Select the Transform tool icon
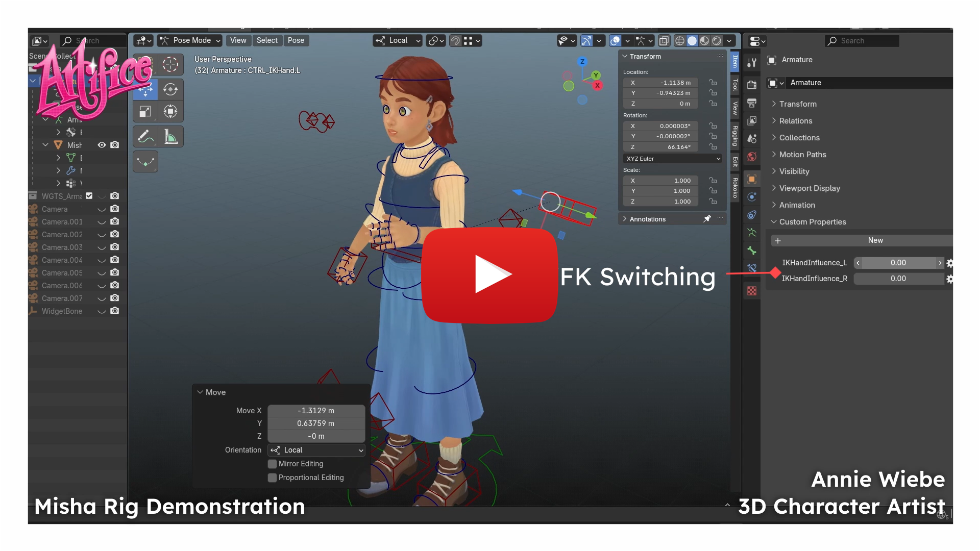980x551 pixels. pyautogui.click(x=170, y=112)
